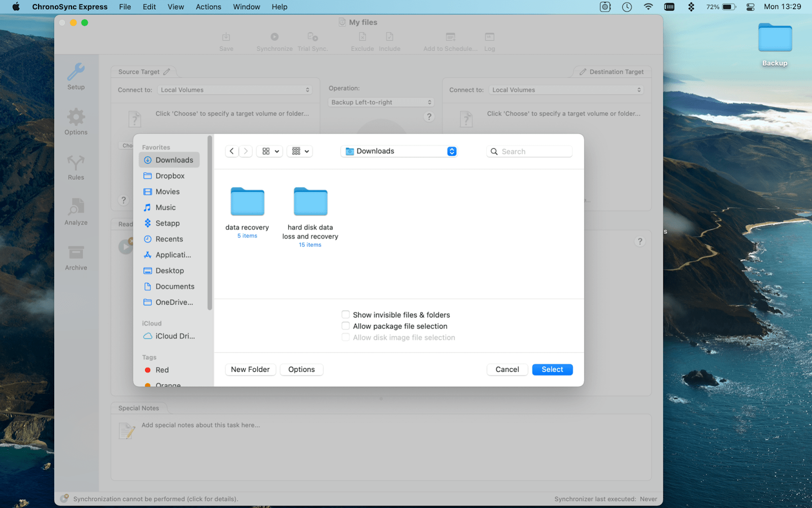Open the Log toolbar icon
The image size is (812, 508).
tap(490, 37)
